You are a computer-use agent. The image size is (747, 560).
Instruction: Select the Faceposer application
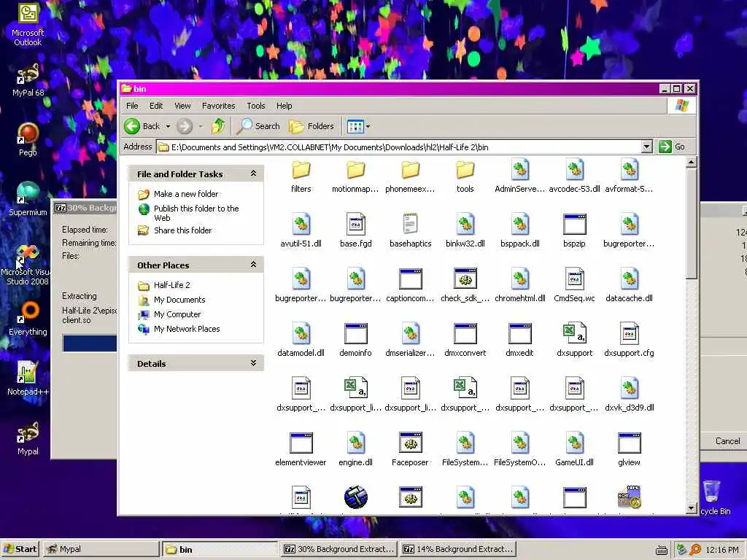click(410, 450)
